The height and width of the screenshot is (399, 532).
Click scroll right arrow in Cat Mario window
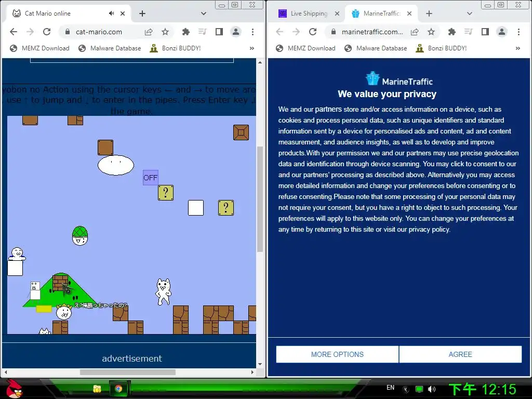pyautogui.click(x=252, y=372)
